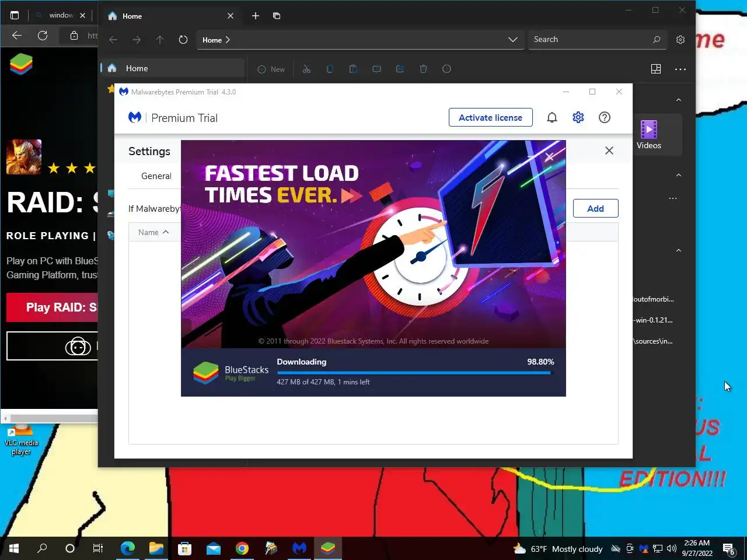The height and width of the screenshot is (560, 747).
Task: Collapse the section above the Videos tile
Action: 679,100
